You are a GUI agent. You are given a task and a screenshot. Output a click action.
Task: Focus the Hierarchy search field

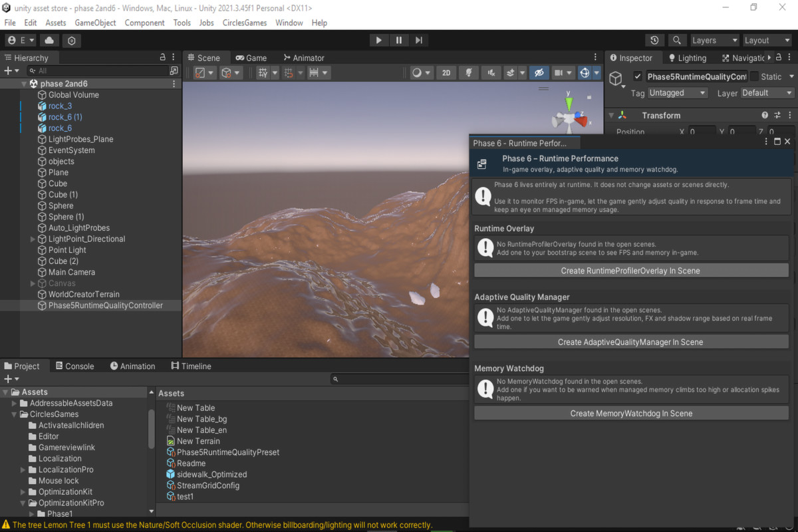[97, 70]
